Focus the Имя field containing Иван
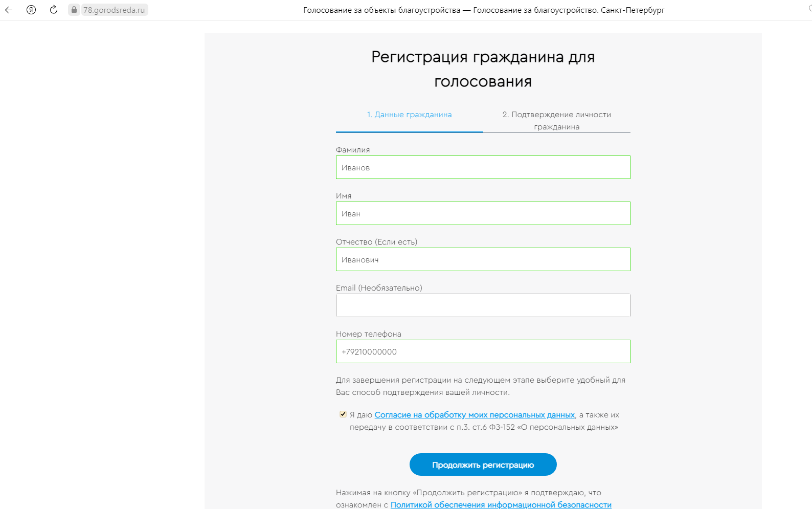Screen dimensions: 812x509 (483, 213)
